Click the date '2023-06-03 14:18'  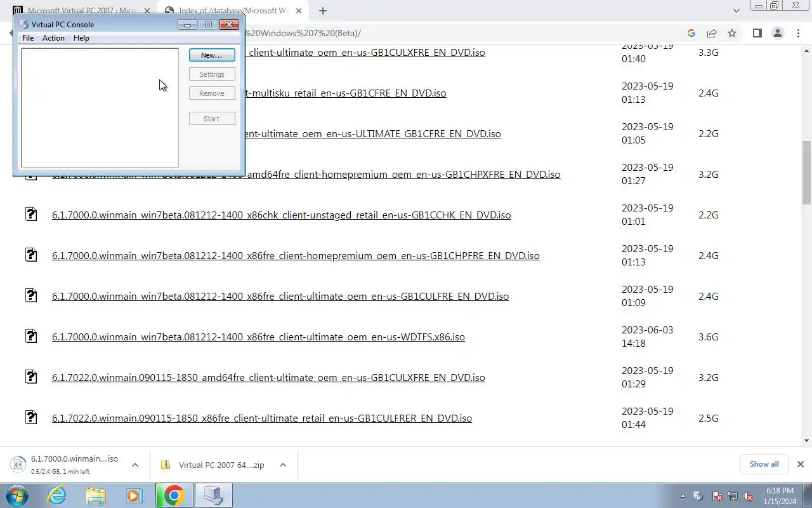click(x=647, y=337)
